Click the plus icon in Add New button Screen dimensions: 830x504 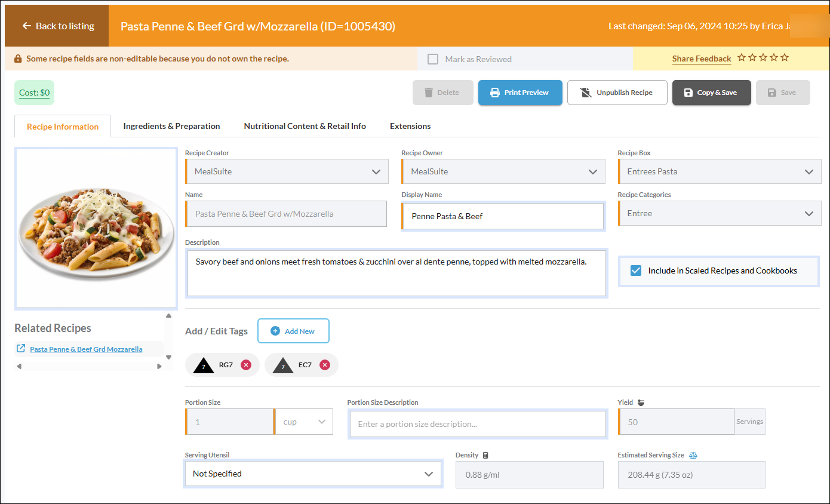click(x=275, y=331)
